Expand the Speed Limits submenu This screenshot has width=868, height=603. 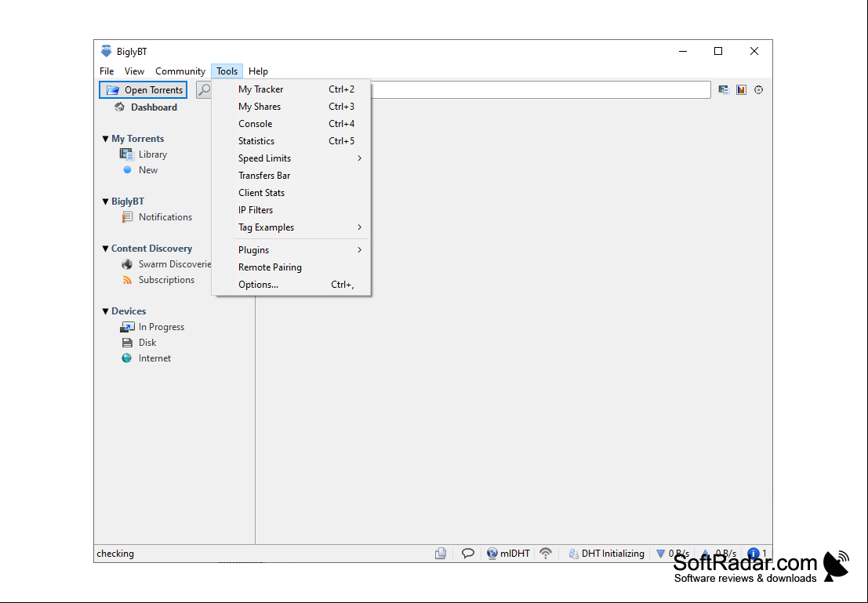(291, 158)
